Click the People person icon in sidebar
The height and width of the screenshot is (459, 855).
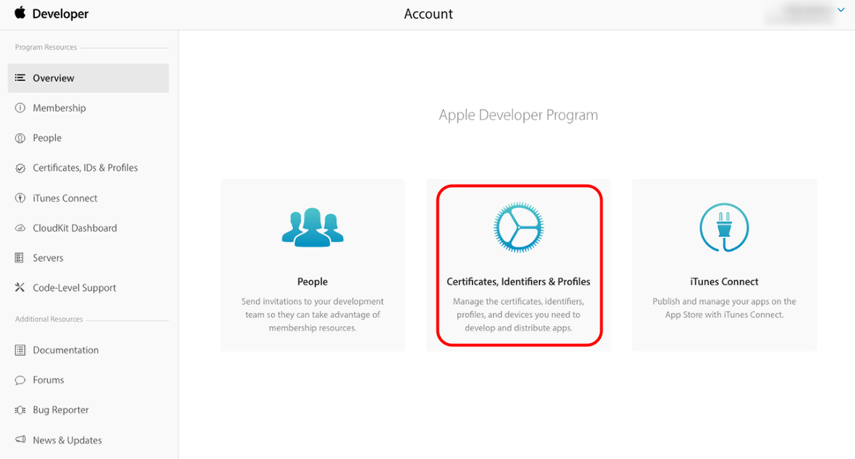click(20, 138)
